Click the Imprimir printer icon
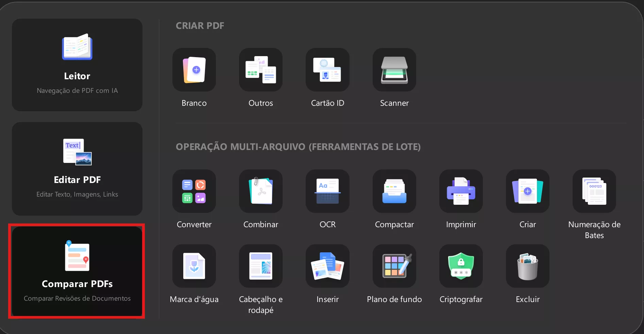The width and height of the screenshot is (644, 334). (461, 191)
